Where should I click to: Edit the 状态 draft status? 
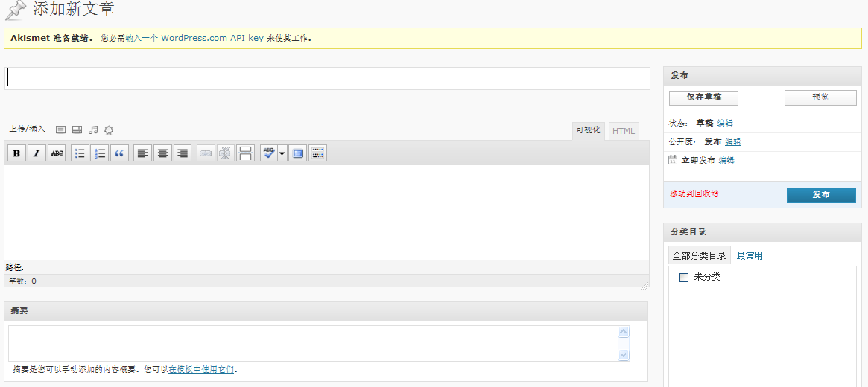point(724,123)
